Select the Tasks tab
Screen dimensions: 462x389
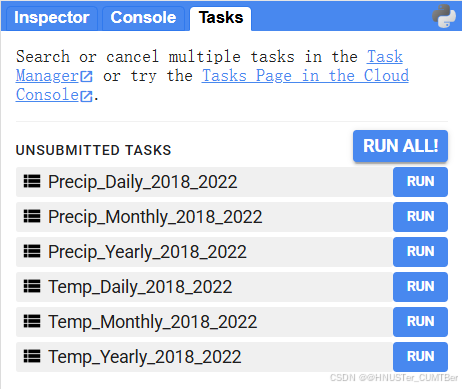tap(221, 18)
